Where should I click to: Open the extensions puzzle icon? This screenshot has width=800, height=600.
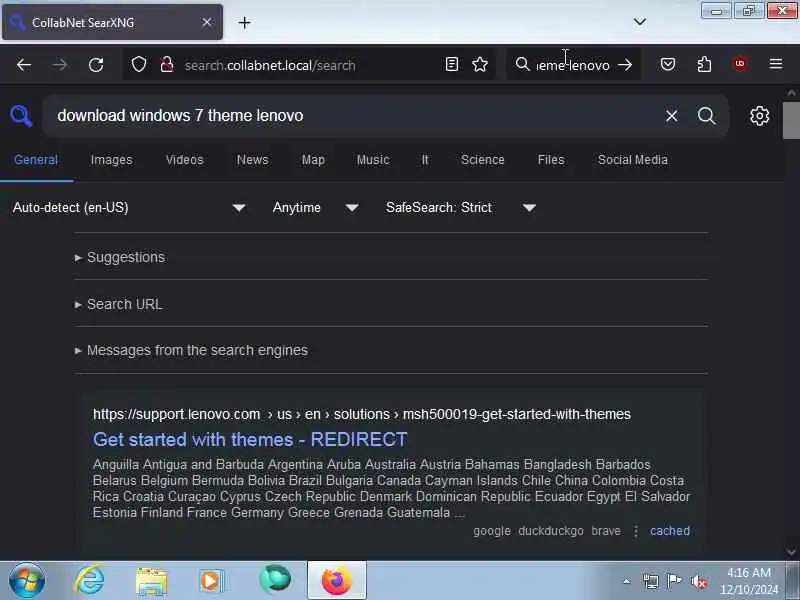(704, 64)
